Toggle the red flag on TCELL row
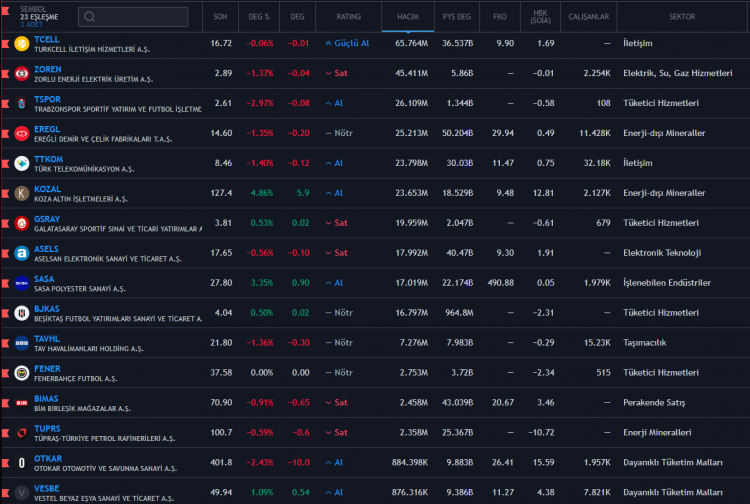The height and width of the screenshot is (504, 750). 6,44
